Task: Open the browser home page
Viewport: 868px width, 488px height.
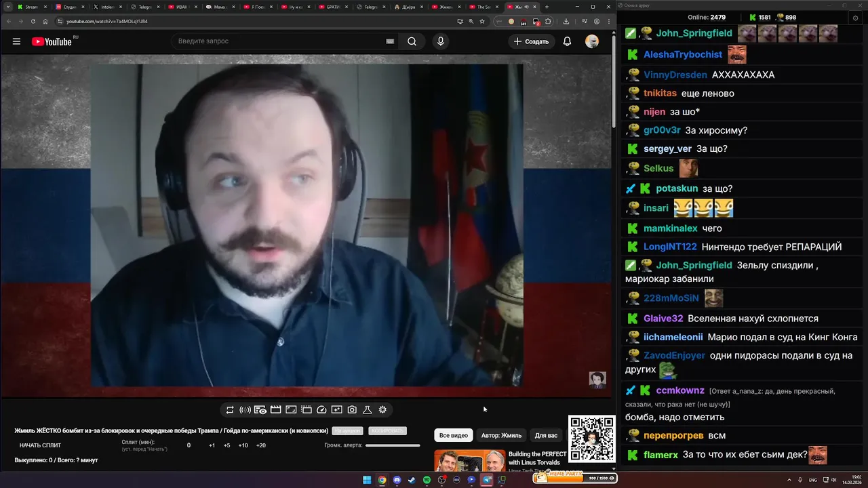Action: pos(45,21)
